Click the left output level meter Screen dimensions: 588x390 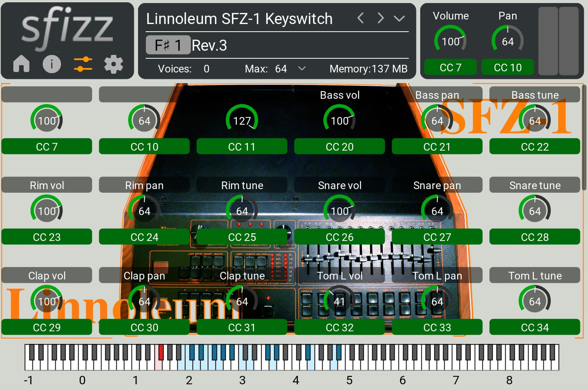(548, 41)
